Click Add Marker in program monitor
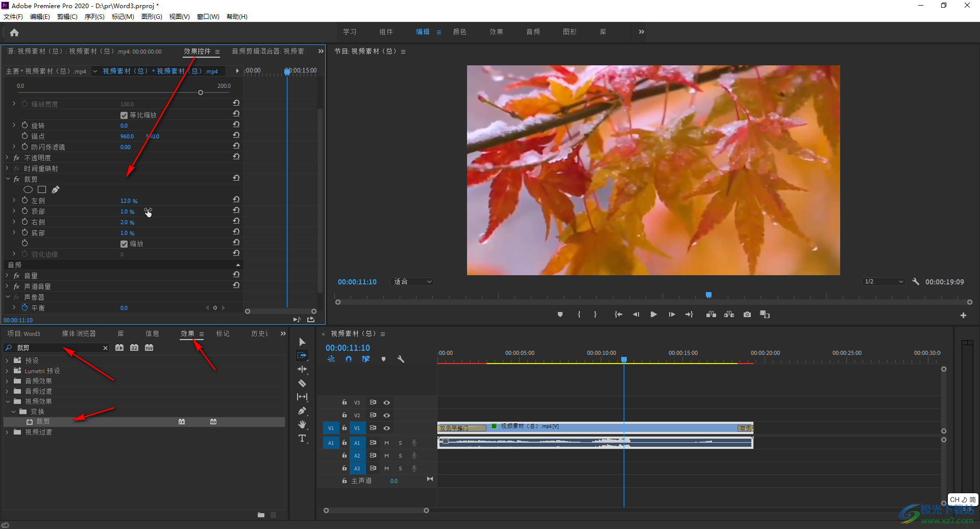Viewport: 980px width, 529px height. pyautogui.click(x=560, y=315)
